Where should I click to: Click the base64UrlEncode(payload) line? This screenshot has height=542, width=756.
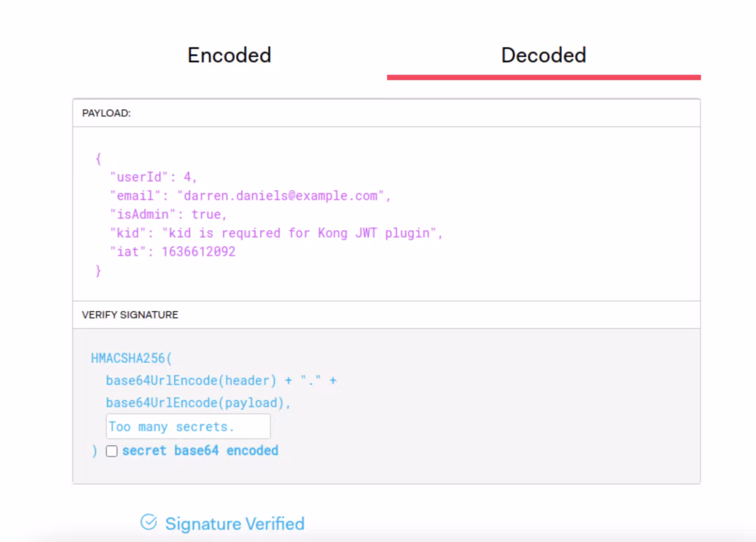[x=197, y=403]
